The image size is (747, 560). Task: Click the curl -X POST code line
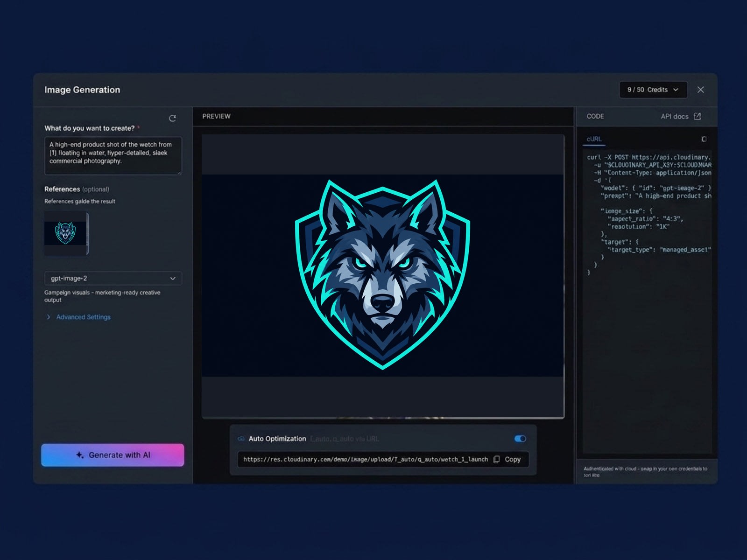[x=649, y=157]
